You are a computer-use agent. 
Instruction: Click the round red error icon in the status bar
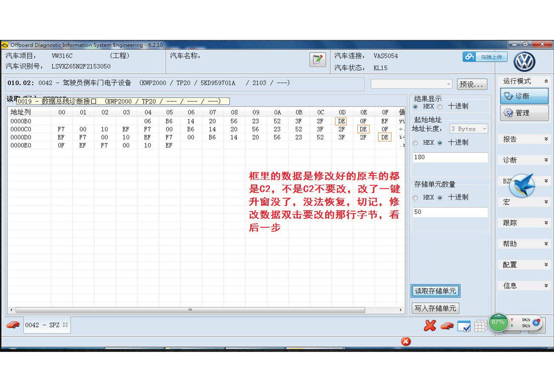pos(406,341)
